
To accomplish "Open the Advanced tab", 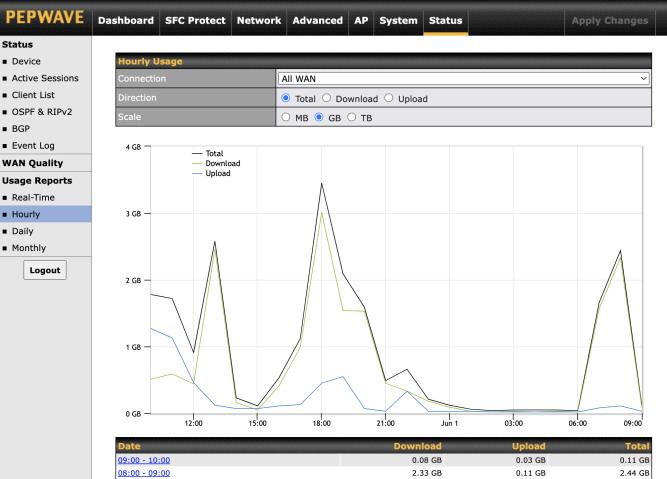I will point(317,20).
